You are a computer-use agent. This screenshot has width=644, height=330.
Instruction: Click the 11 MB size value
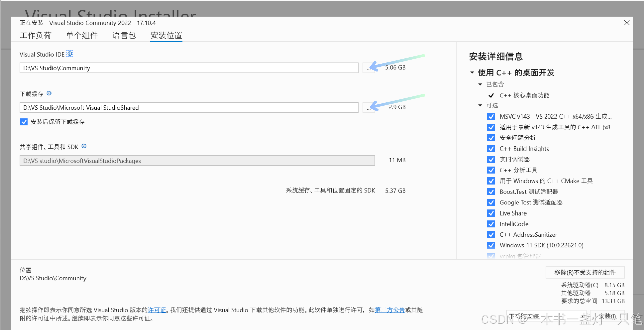(397, 160)
